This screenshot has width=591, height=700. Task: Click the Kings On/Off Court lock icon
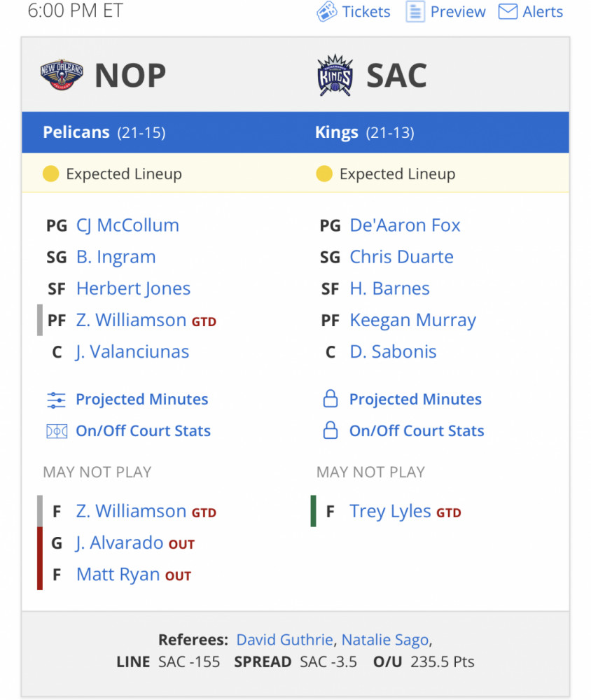point(330,430)
